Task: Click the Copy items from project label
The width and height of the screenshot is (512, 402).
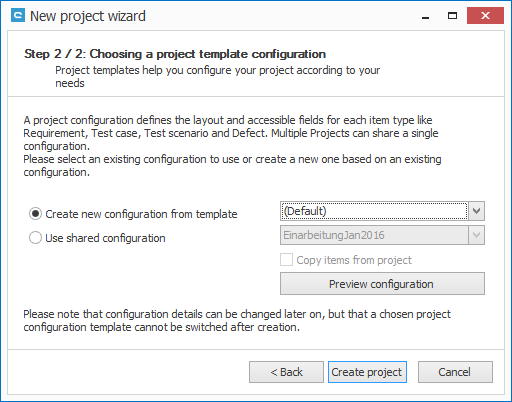Action: tap(354, 260)
